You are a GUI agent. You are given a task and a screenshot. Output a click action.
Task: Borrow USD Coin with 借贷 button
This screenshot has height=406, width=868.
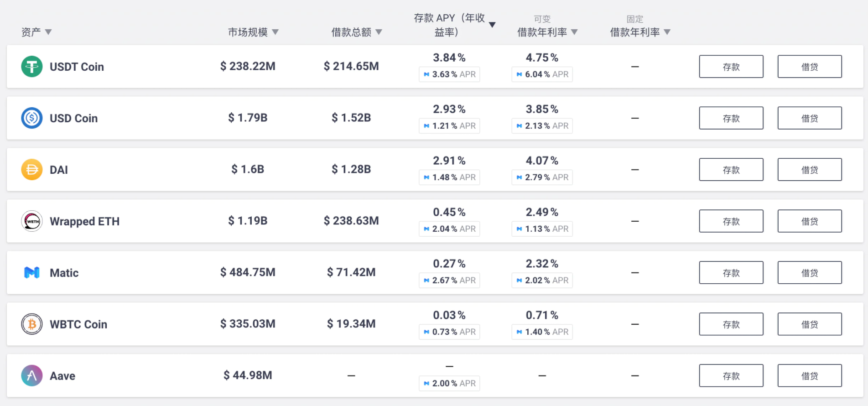810,118
